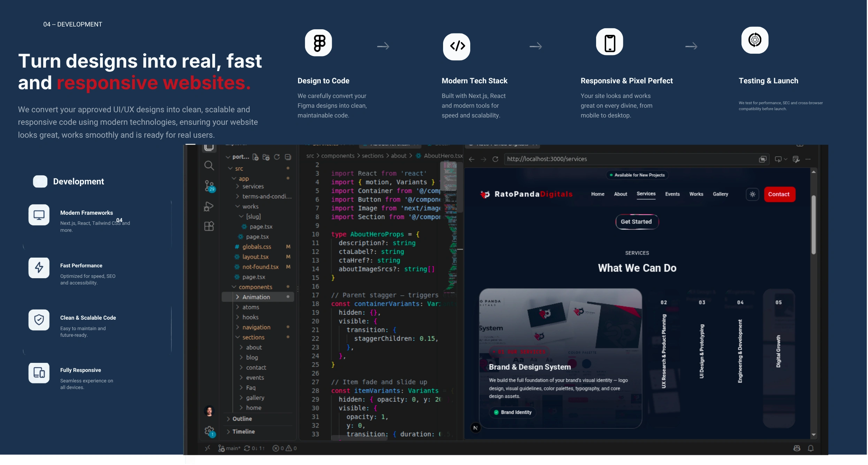Open the Extensions view
868x465 pixels.
coord(209,226)
